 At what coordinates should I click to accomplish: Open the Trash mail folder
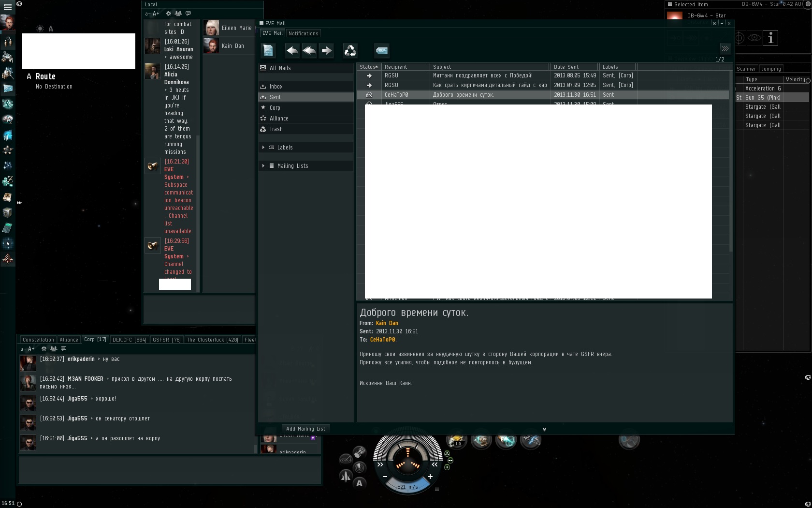coord(306,129)
